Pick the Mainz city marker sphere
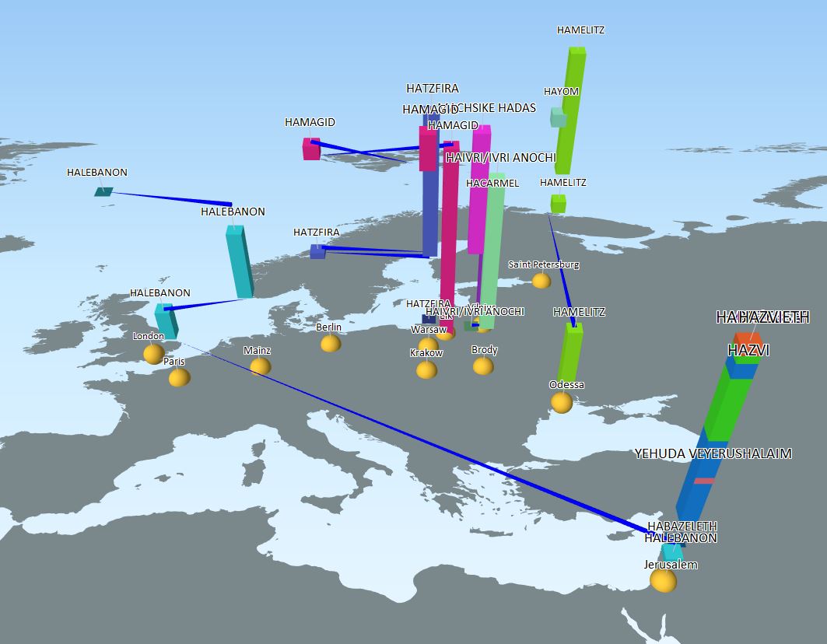 [x=260, y=366]
